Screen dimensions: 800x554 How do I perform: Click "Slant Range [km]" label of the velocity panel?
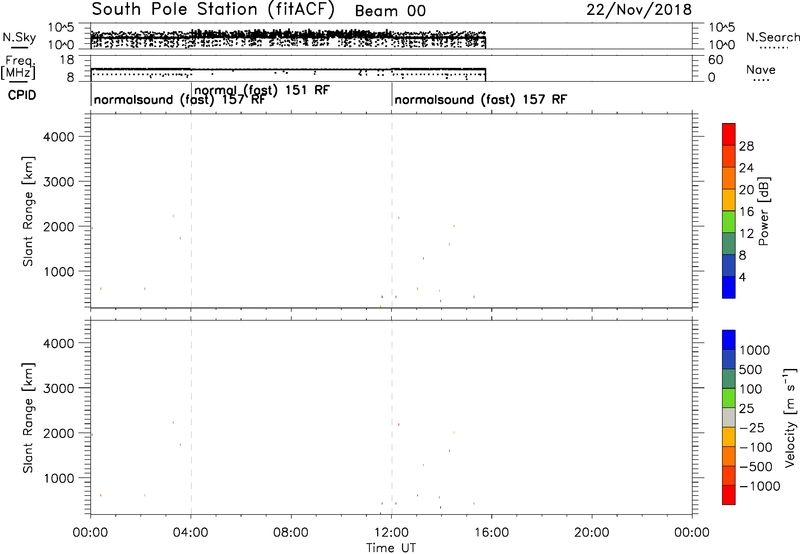[28, 418]
